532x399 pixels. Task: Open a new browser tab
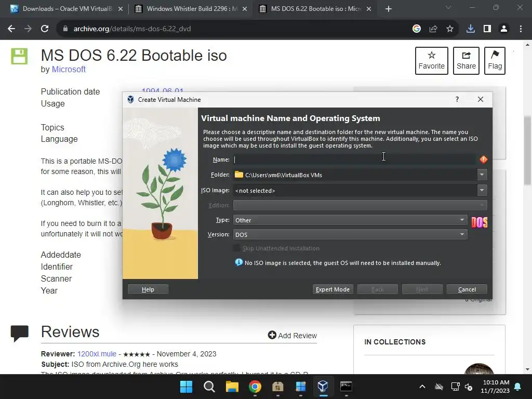point(389,9)
